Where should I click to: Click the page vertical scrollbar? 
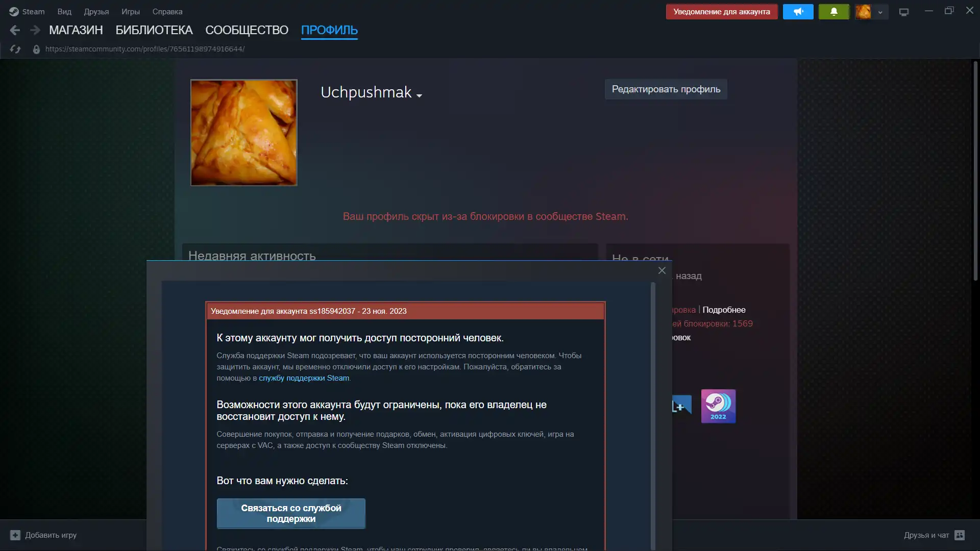(975, 171)
